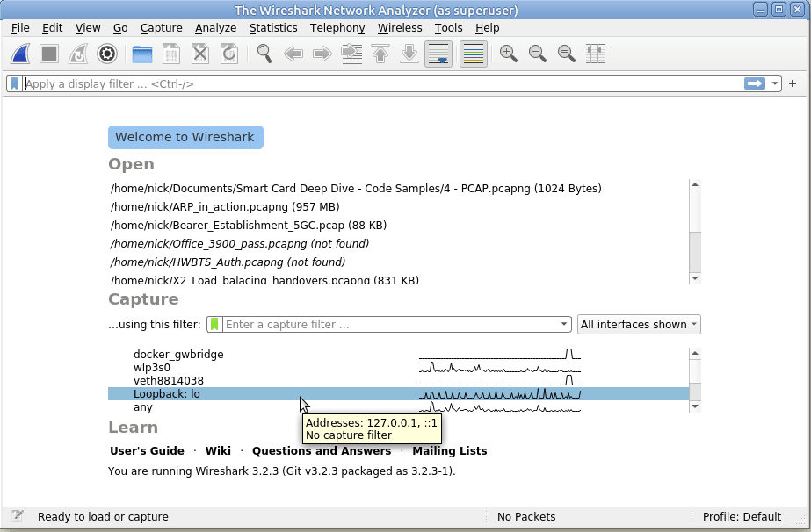The height and width of the screenshot is (532, 811).
Task: Open recent file Bearer_Establishment_5GC.pcap
Action: pos(249,226)
